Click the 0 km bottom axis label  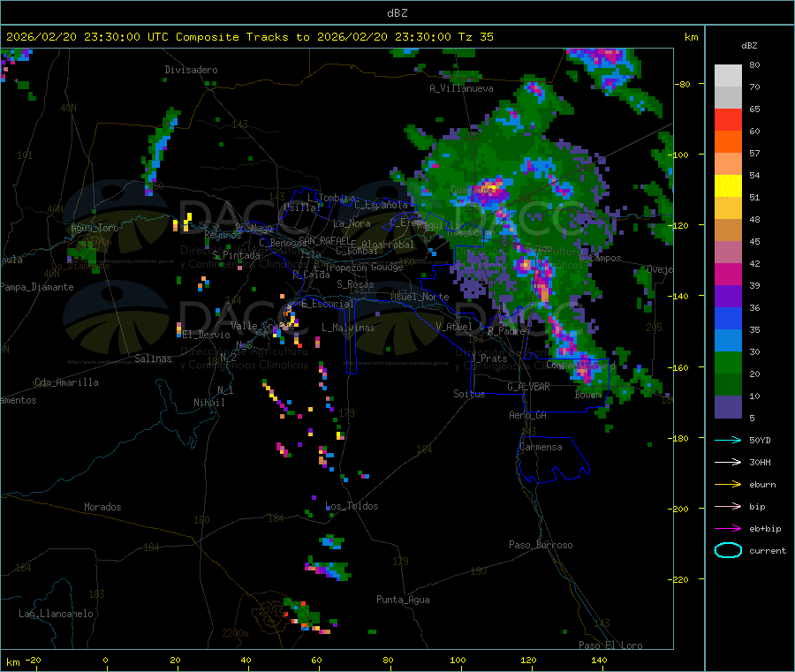pyautogui.click(x=105, y=660)
